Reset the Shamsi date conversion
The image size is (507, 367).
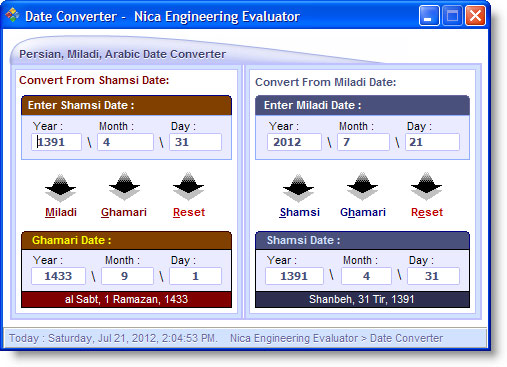click(189, 212)
